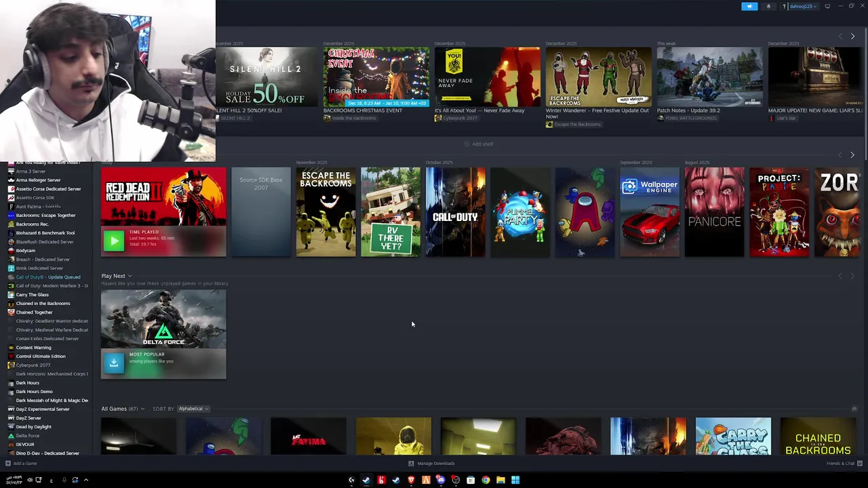
Task: Open the Aunt Fatima tile in All Games
Action: pyautogui.click(x=309, y=436)
